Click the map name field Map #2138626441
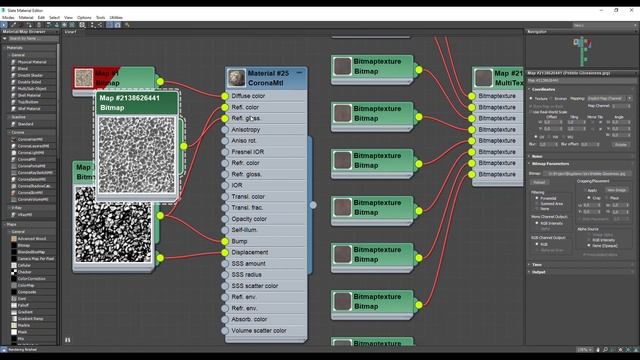Viewport: 640px width, 360px height. coord(580,80)
